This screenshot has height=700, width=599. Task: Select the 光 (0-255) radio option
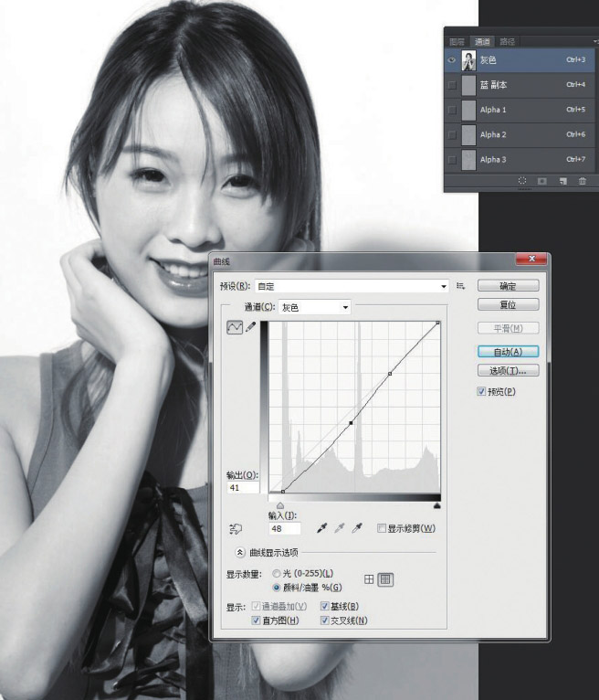click(277, 573)
